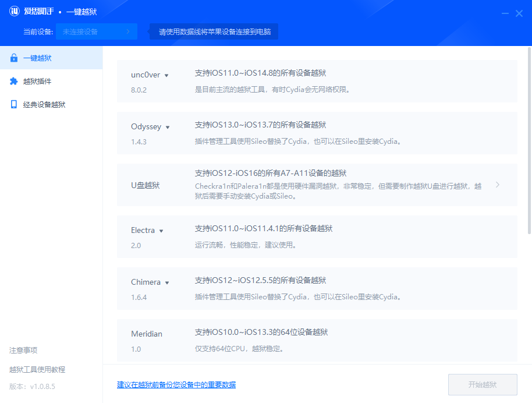This screenshot has width=532, height=403.
Task: Expand U盘越狱 details via right chevron
Action: [x=498, y=184]
